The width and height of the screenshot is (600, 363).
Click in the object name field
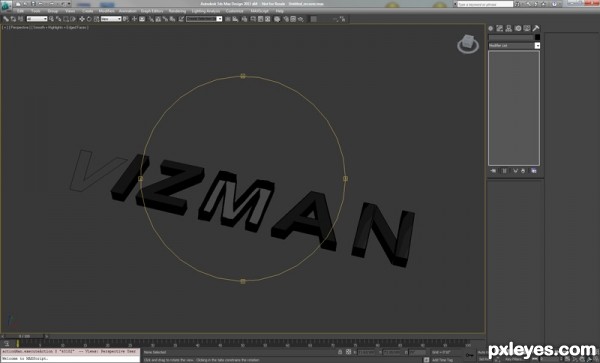point(511,37)
